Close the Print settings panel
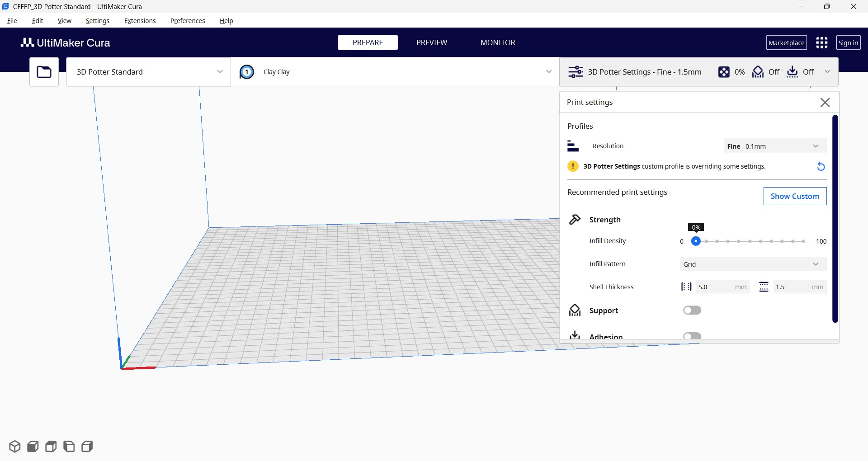The height and width of the screenshot is (461, 868). 825,103
